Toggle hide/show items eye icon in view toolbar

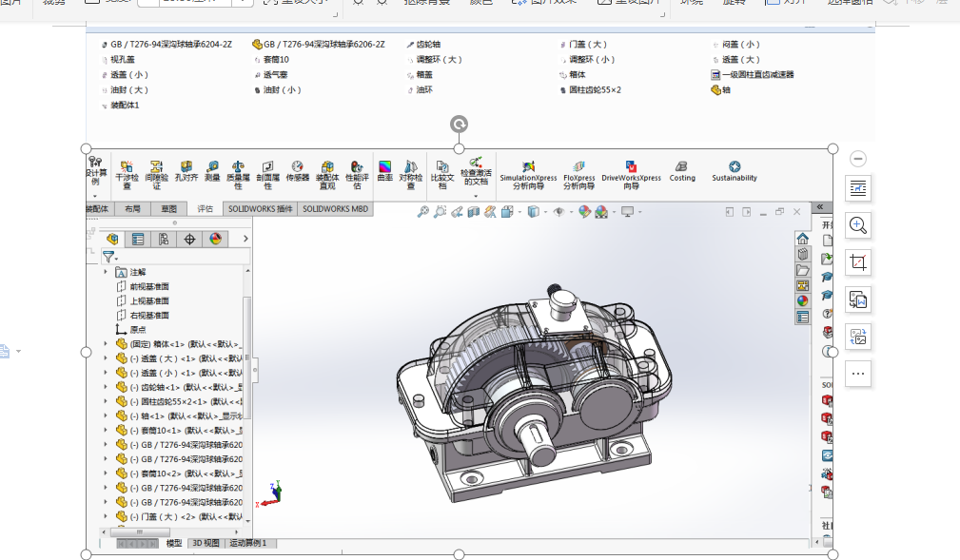(x=559, y=212)
